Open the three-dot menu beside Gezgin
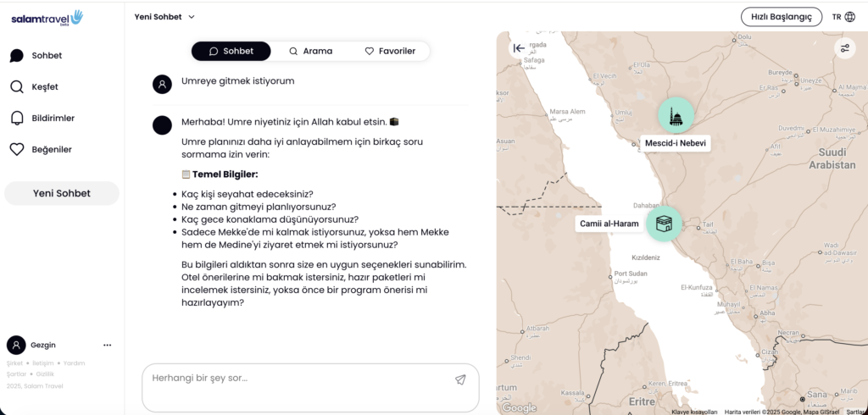The image size is (868, 415). (108, 345)
